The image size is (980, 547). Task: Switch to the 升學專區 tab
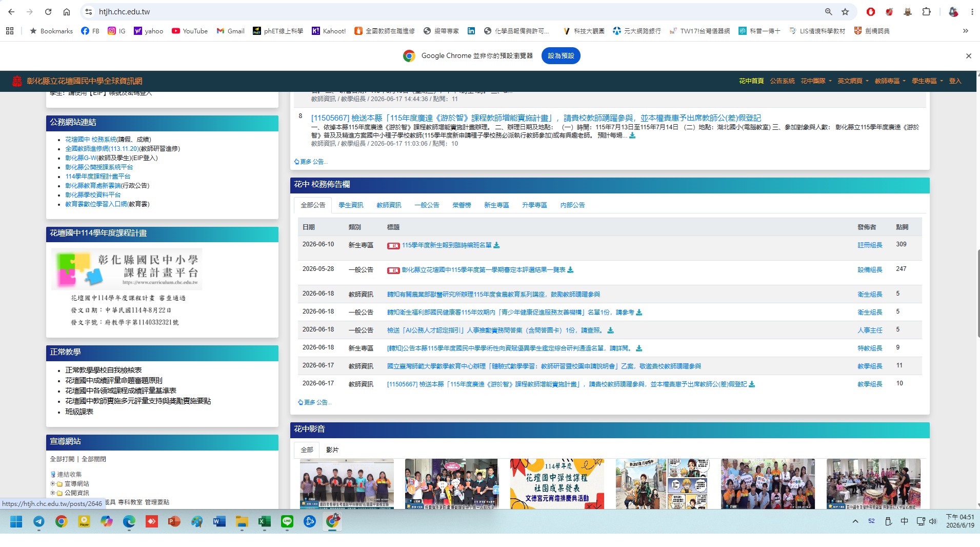coord(534,205)
